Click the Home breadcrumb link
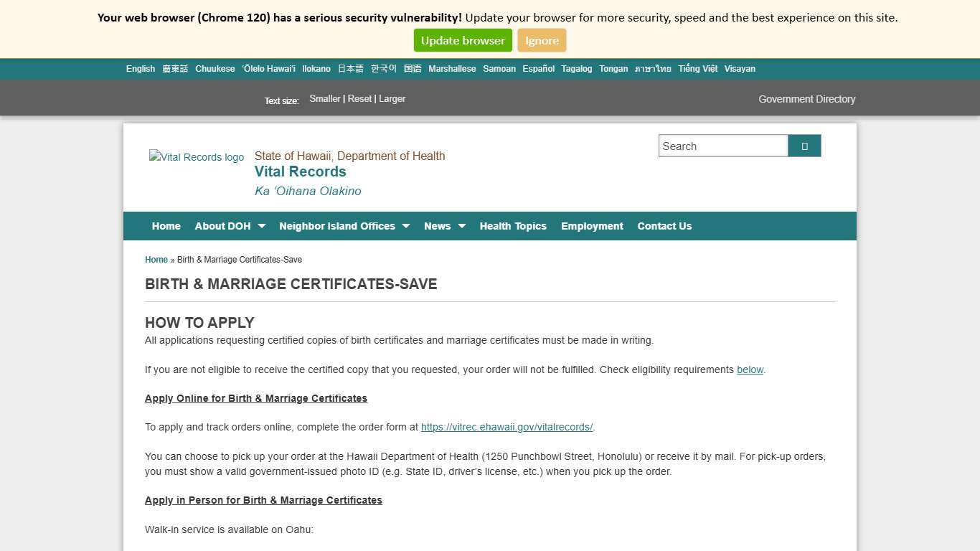 [x=156, y=259]
